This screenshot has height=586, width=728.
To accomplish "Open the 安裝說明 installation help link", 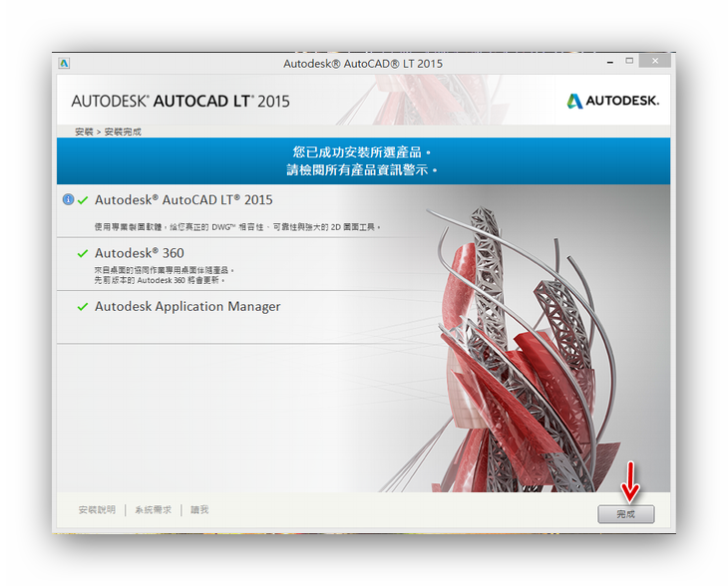I will [97, 509].
